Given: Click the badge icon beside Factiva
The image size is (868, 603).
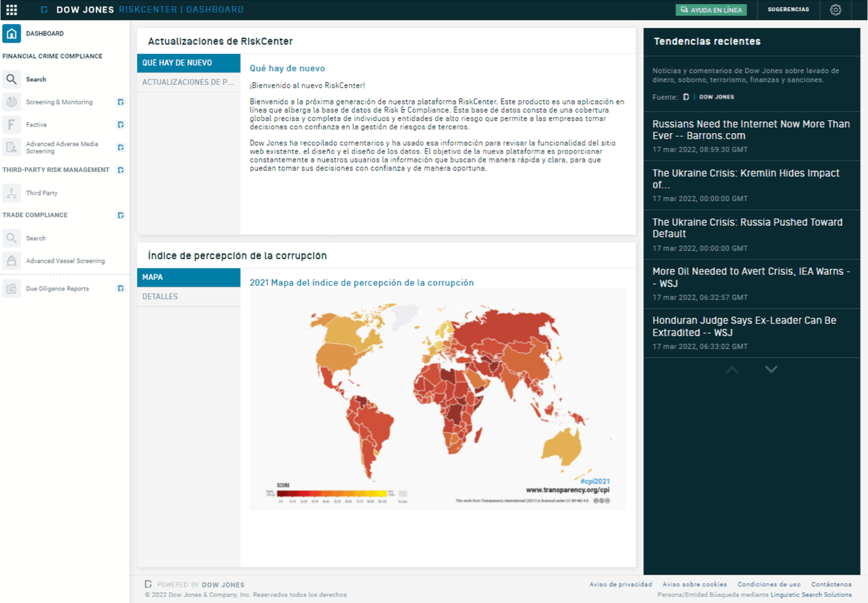Looking at the screenshot, I should [x=121, y=125].
